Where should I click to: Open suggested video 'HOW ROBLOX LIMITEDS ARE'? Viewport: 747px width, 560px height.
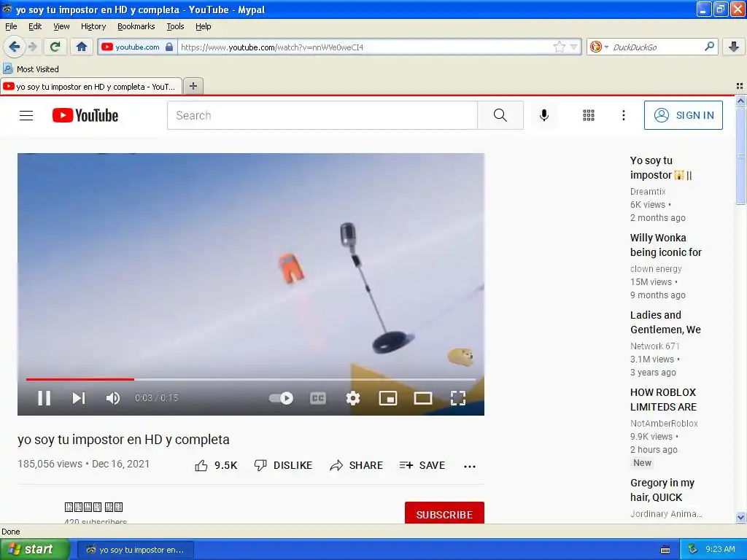pos(663,400)
